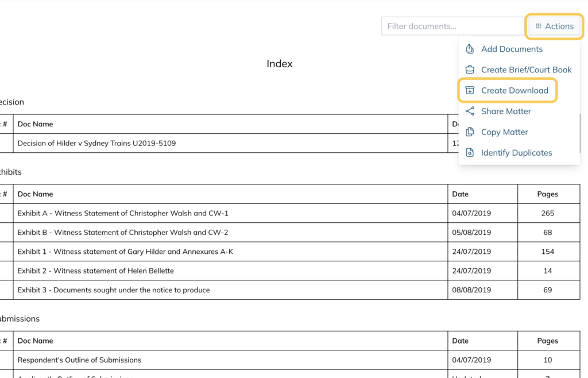Image resolution: width=588 pixels, height=378 pixels.
Task: Click page count 69 for Exhibit 3
Action: [x=547, y=290]
